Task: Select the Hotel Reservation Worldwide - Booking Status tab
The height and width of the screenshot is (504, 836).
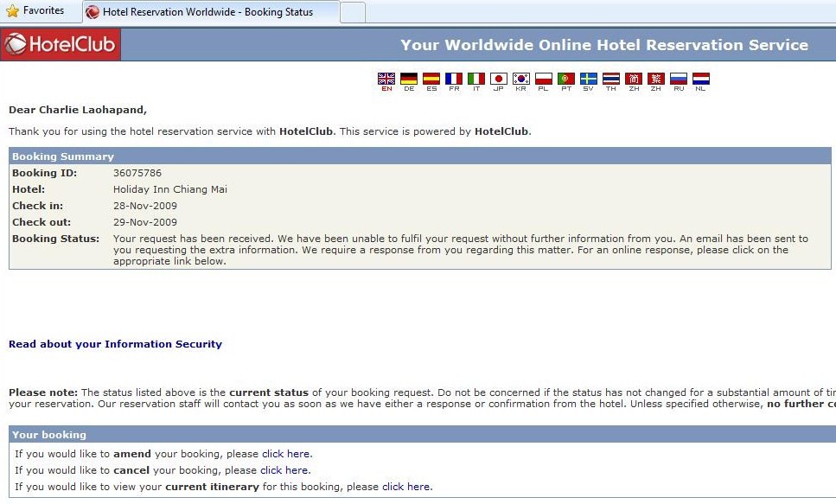Action: 211,12
